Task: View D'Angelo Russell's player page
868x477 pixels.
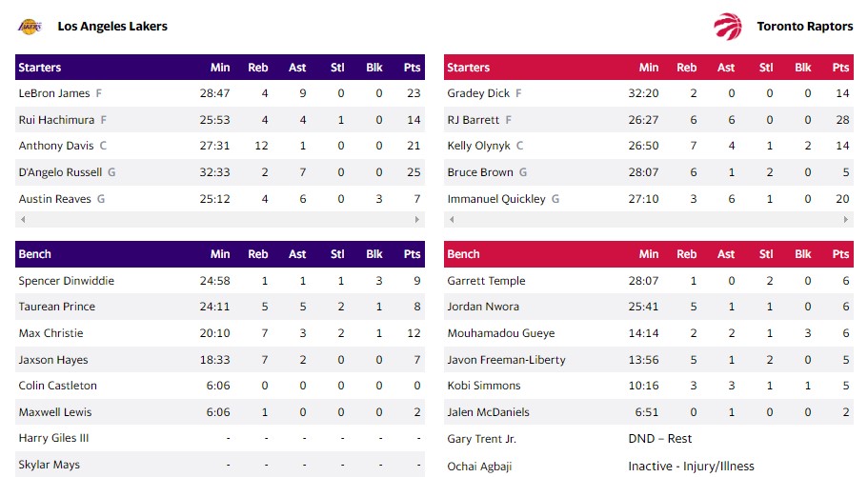Action: (62, 172)
